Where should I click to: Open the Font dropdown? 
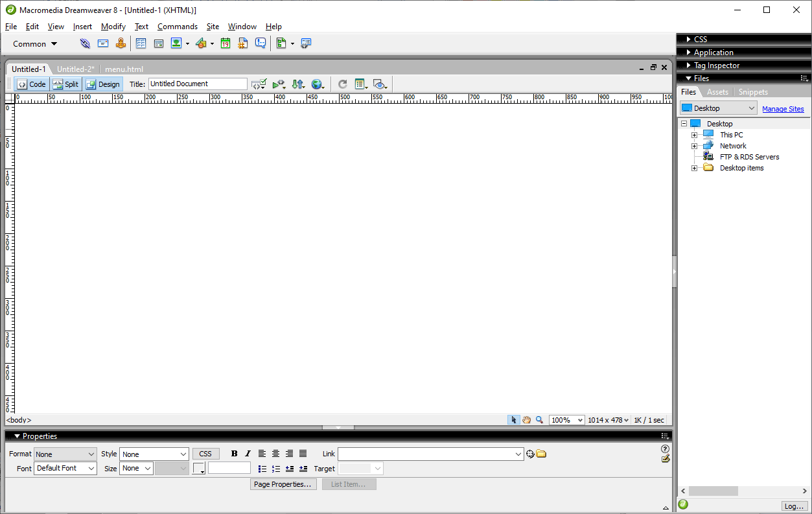[65, 468]
